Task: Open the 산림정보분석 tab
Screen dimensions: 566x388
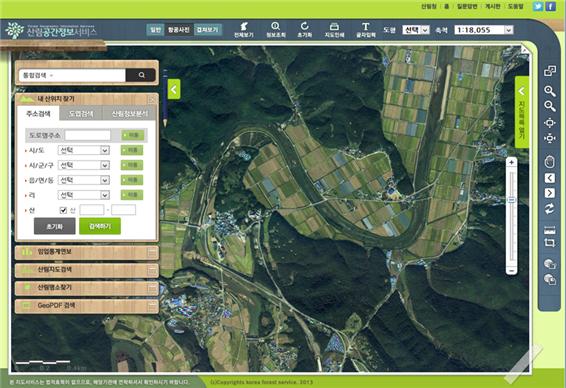Action: (x=130, y=114)
